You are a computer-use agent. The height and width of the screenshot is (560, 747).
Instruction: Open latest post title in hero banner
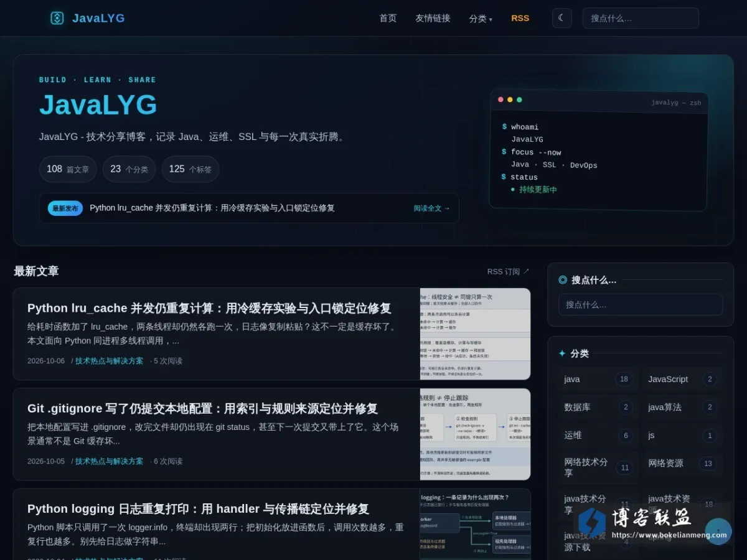[212, 208]
